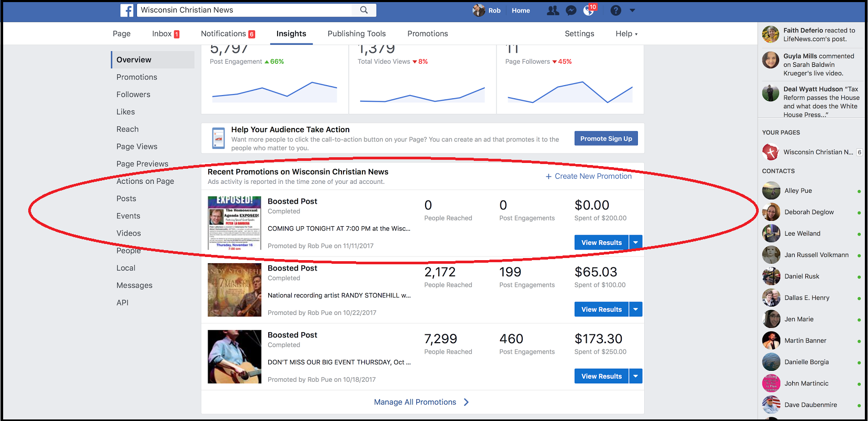The width and height of the screenshot is (868, 421).
Task: Open page Settings
Action: coord(579,33)
